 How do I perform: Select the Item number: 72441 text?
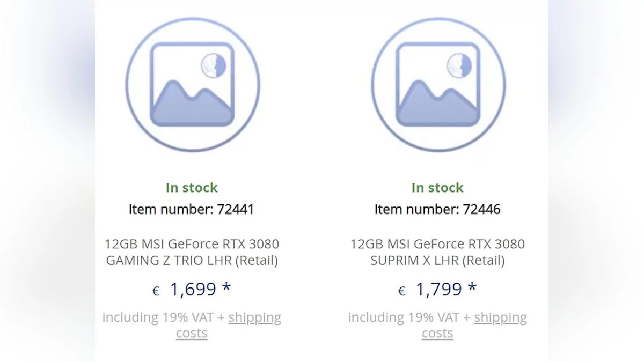191,209
